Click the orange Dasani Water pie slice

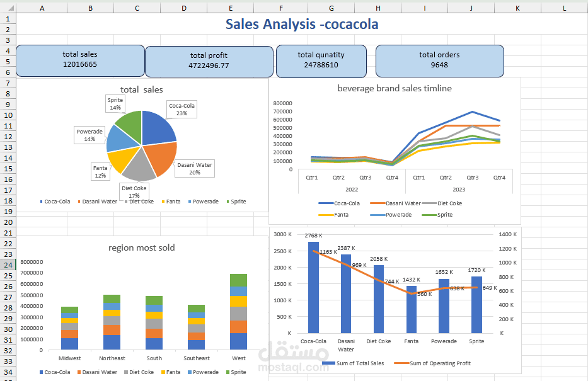[x=161, y=157]
